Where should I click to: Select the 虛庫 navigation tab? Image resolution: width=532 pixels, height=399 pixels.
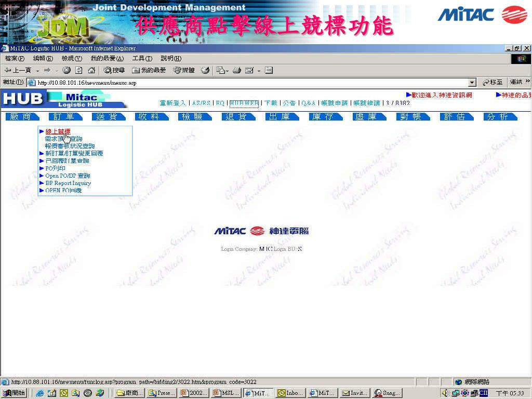click(369, 117)
